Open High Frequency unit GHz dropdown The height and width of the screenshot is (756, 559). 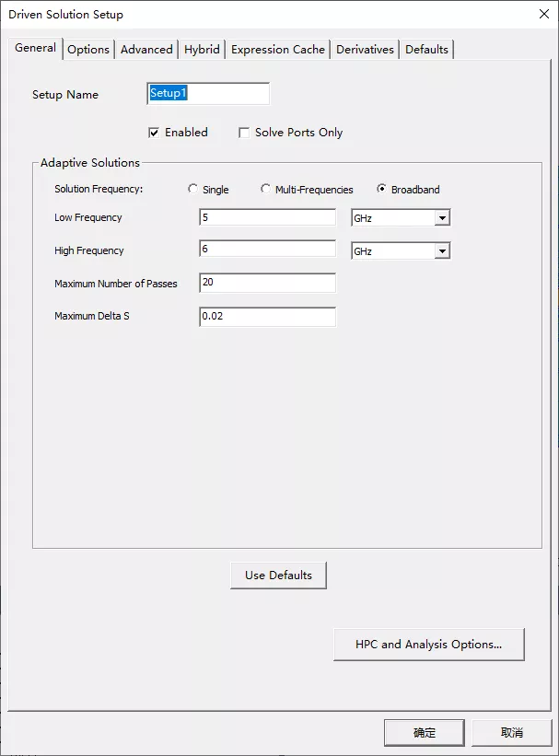(401, 250)
